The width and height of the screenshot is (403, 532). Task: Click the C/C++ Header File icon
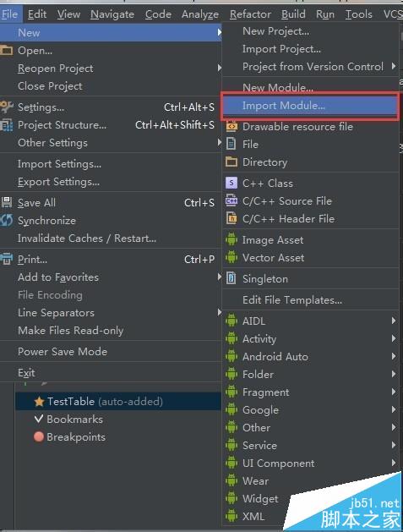click(x=231, y=218)
